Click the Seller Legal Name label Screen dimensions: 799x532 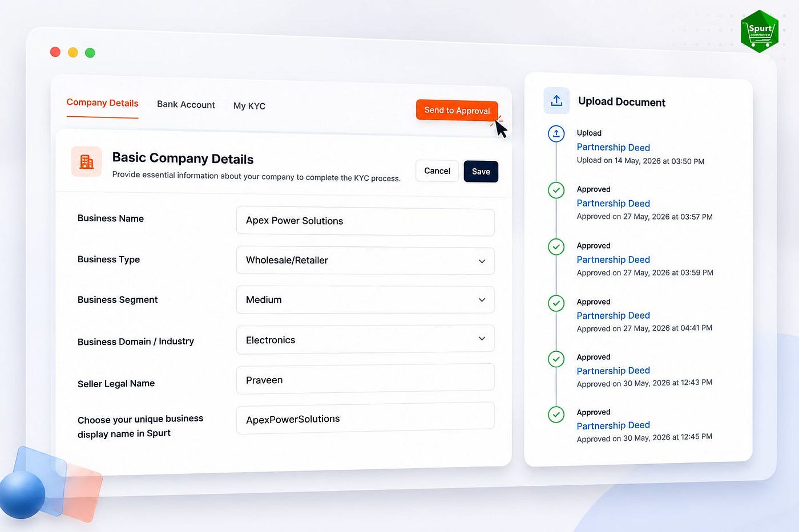[x=116, y=384]
